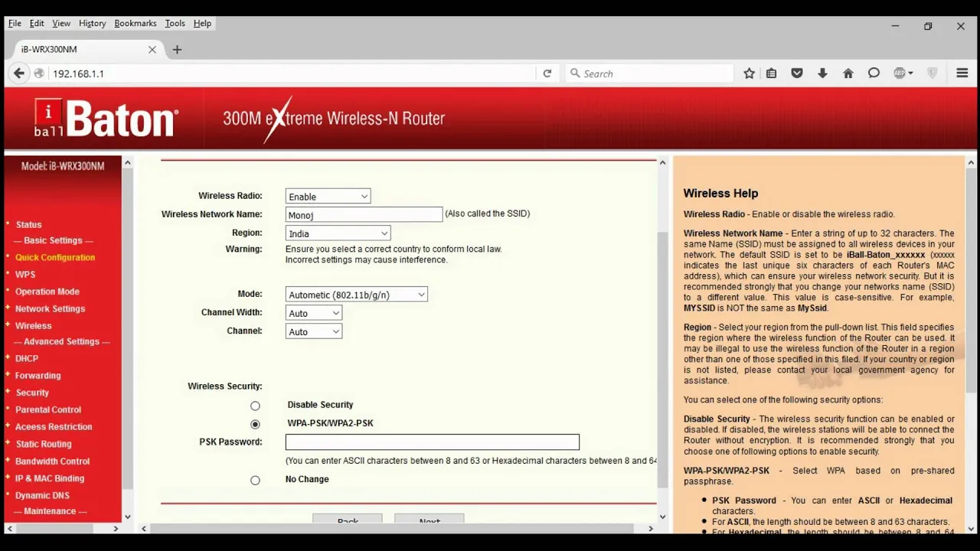The image size is (980, 551).
Task: Click the Next button at form bottom
Action: coord(430,519)
